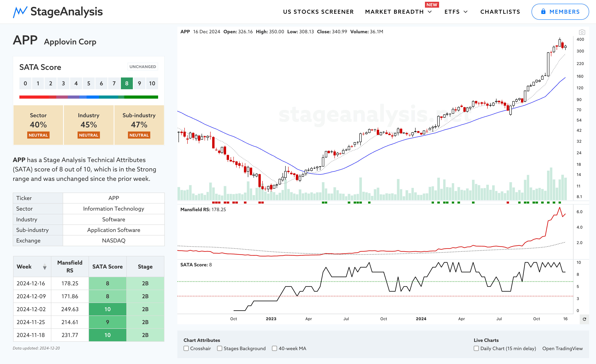The image size is (596, 364).
Task: Click SATA score box 9
Action: tap(139, 83)
